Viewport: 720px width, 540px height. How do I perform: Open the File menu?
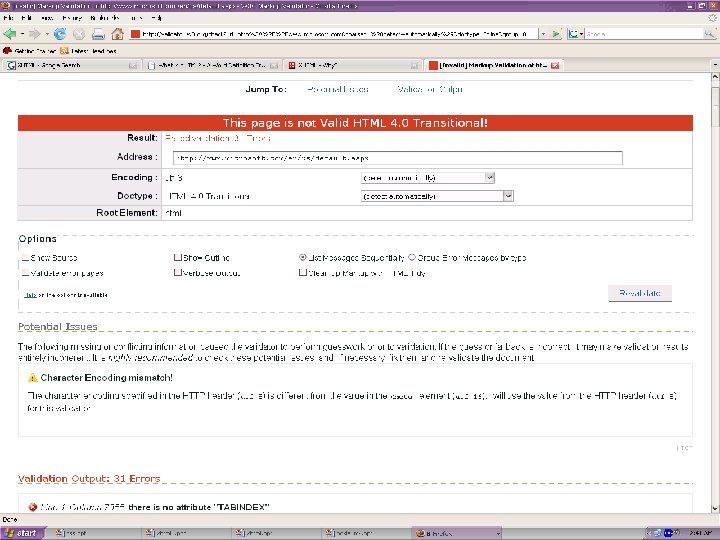(x=8, y=18)
